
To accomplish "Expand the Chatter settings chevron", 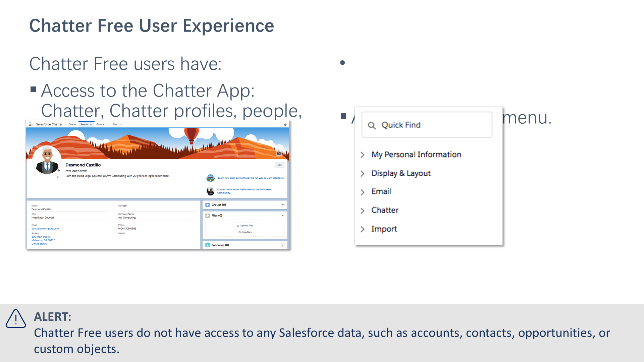I will pos(363,210).
